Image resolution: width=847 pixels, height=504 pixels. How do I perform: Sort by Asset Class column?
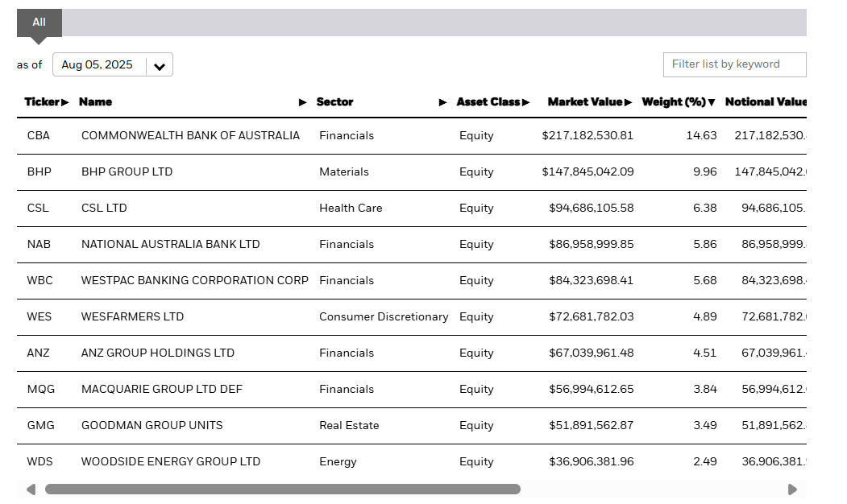[x=488, y=102]
